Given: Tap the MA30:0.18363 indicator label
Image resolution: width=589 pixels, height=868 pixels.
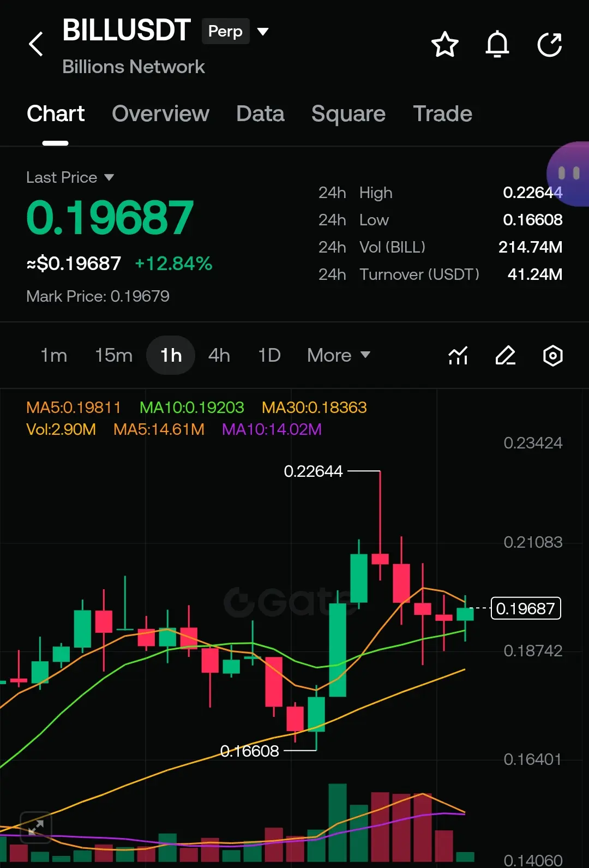Looking at the screenshot, I should click(x=315, y=408).
